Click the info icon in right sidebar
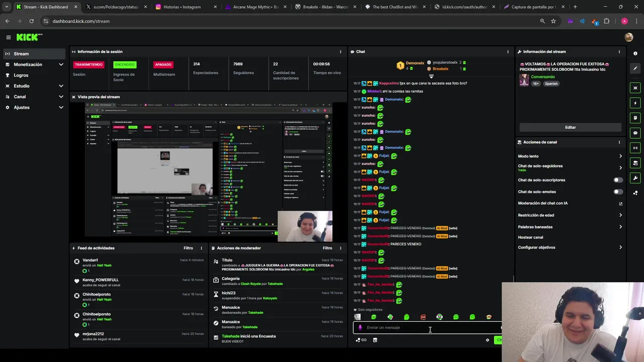The width and height of the screenshot is (644, 362). point(635,53)
